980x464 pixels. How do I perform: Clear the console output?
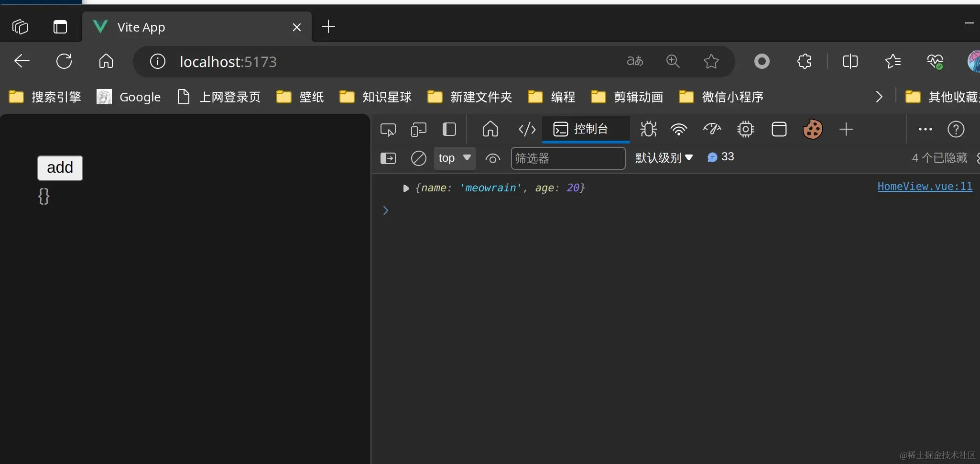tap(418, 158)
